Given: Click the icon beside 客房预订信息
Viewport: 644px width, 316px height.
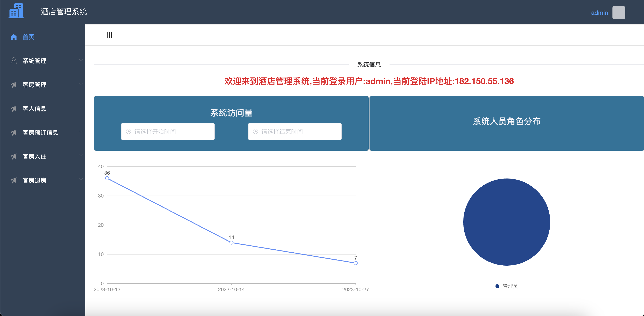Looking at the screenshot, I should (13, 132).
